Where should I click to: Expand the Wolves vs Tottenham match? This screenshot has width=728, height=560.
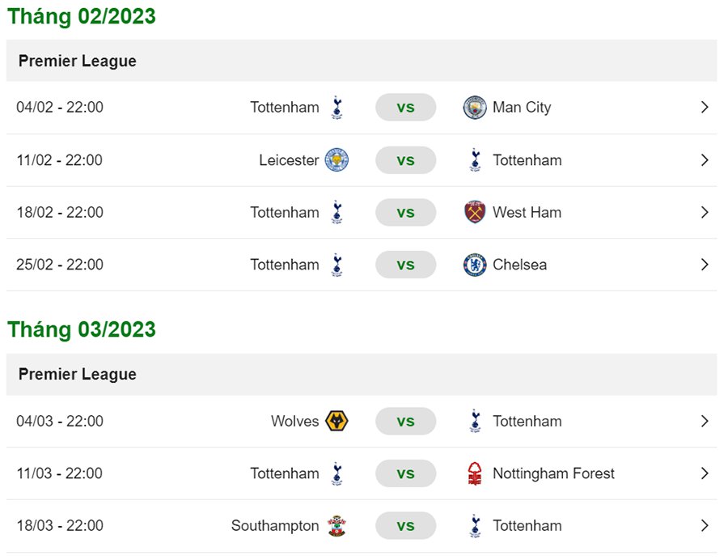point(705,421)
